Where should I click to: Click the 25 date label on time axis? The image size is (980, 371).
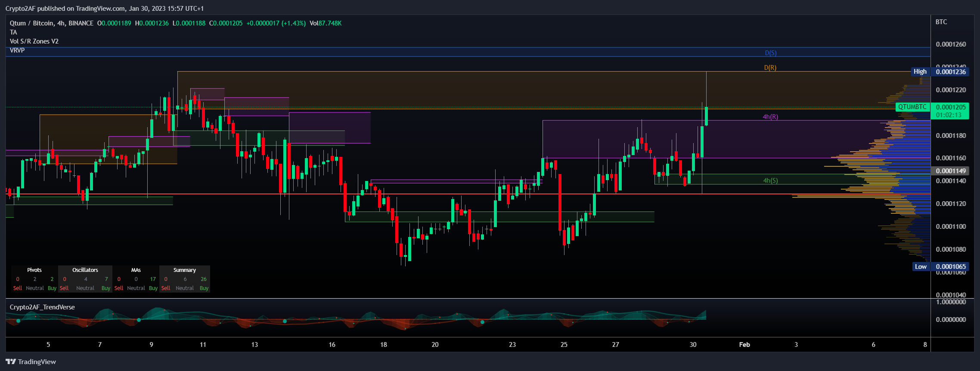point(564,345)
